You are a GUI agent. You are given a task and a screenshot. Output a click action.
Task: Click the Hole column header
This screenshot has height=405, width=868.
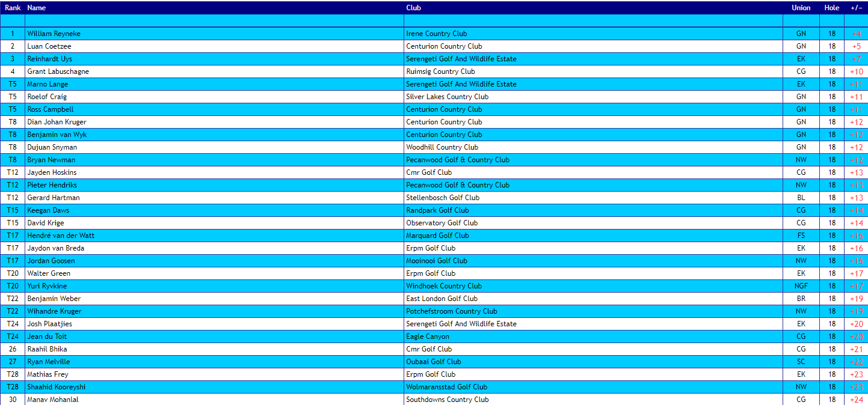832,8
